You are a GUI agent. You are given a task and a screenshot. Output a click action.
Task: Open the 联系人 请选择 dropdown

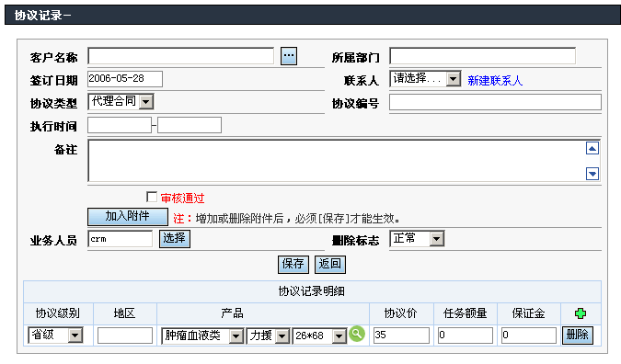pyautogui.click(x=425, y=78)
